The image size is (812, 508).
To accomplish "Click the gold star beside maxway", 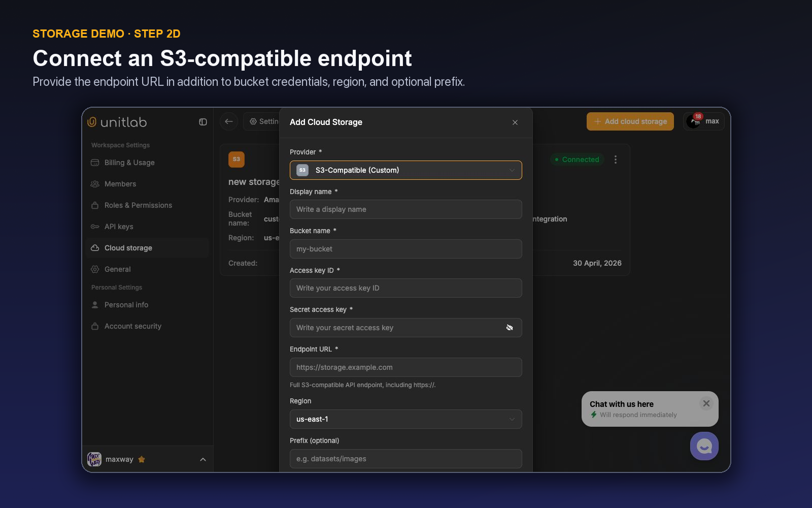I will click(142, 459).
